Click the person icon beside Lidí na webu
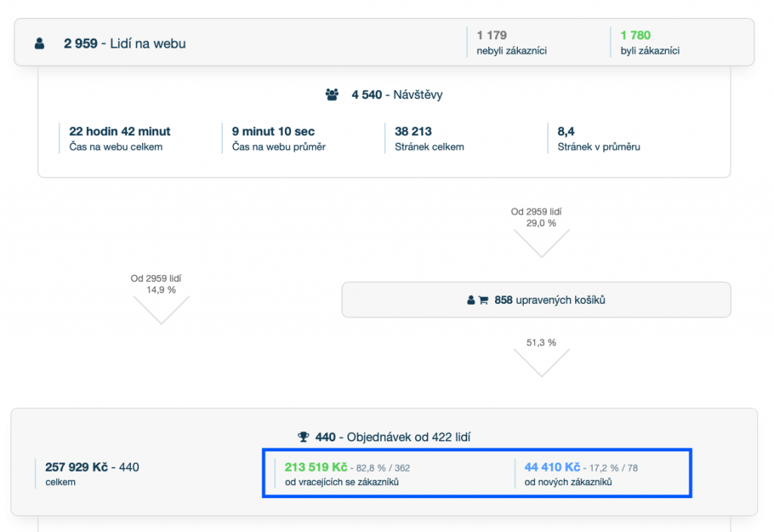Screen dimensions: 774x532 [39, 44]
